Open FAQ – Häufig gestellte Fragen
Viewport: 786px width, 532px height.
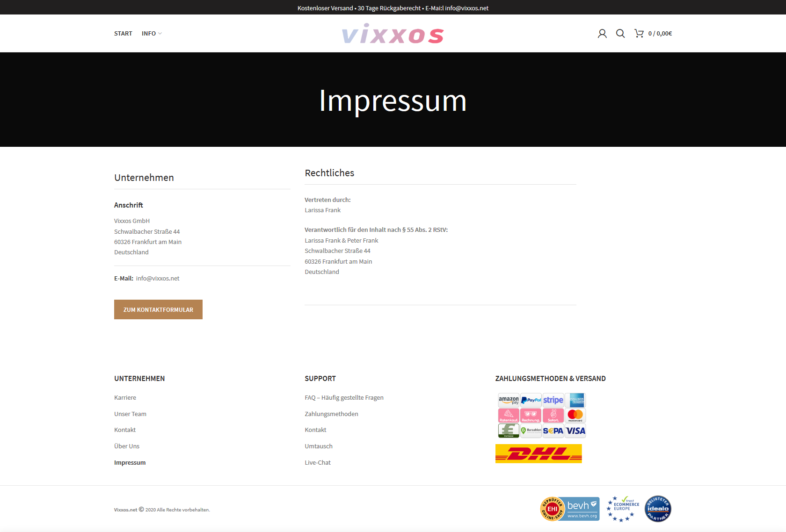point(344,398)
